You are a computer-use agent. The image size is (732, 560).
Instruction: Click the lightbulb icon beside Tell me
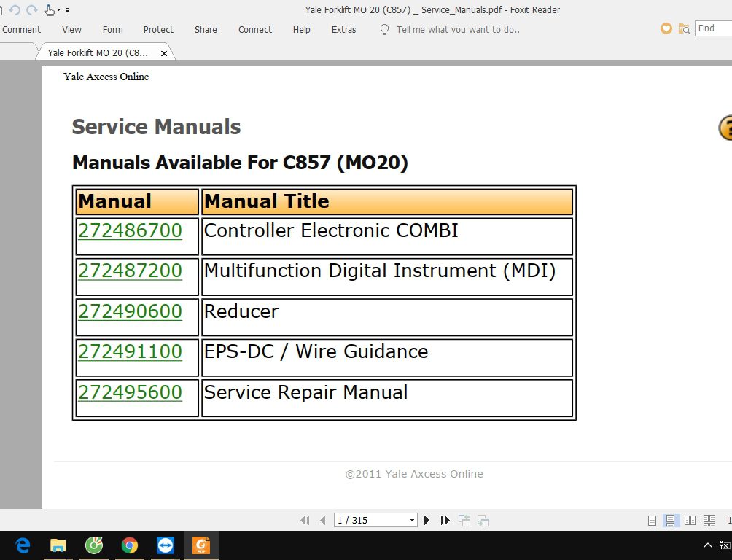384,29
